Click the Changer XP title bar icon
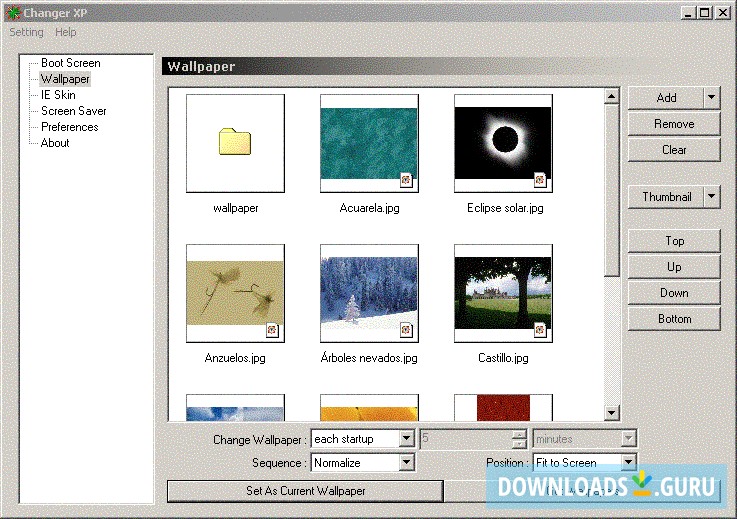737x519 pixels. 13,13
